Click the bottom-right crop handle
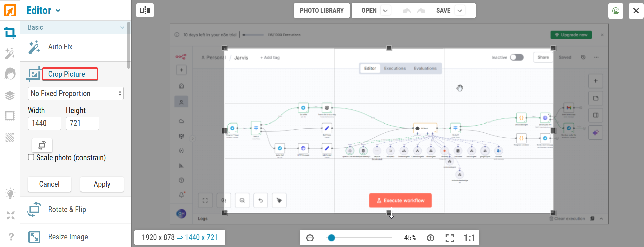Screen dimensions: 644x247 point(553,212)
